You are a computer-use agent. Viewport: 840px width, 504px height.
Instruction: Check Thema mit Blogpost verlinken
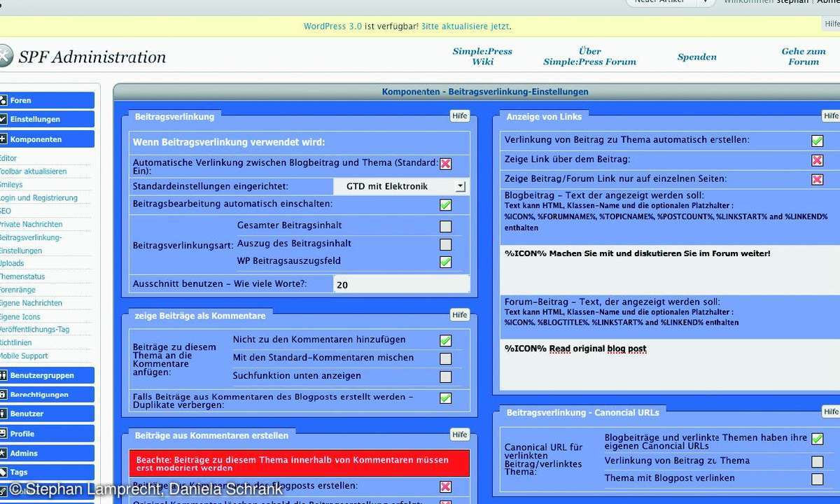(817, 479)
